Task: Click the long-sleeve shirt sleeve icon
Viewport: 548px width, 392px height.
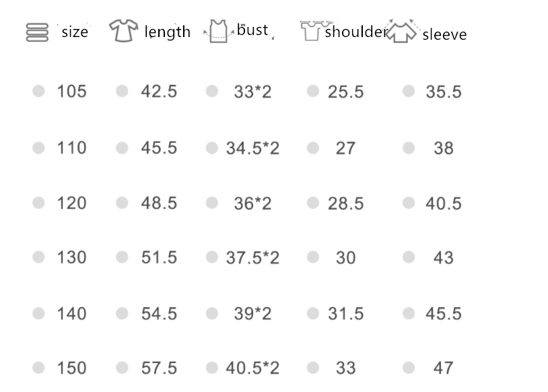Action: (402, 32)
